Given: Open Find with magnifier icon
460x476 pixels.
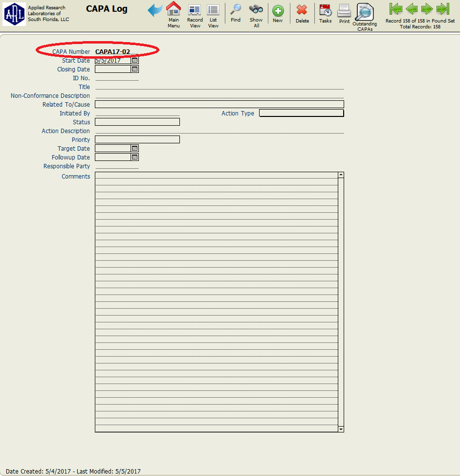Looking at the screenshot, I should point(236,10).
